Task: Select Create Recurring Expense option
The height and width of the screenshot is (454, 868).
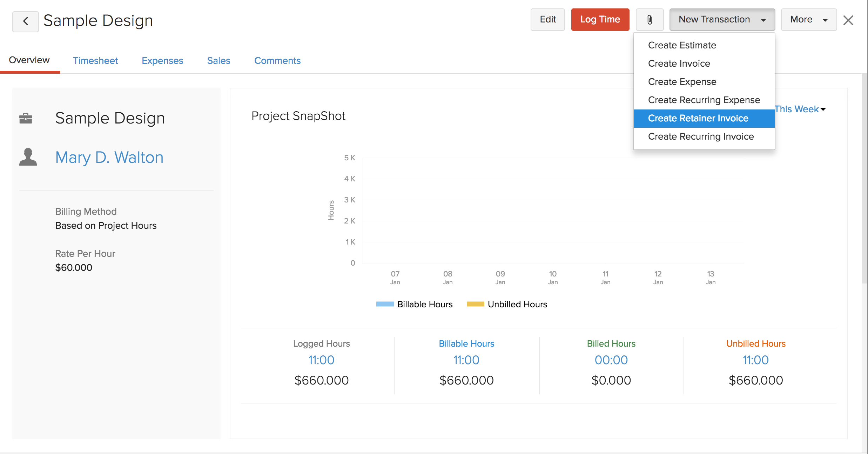Action: point(704,100)
